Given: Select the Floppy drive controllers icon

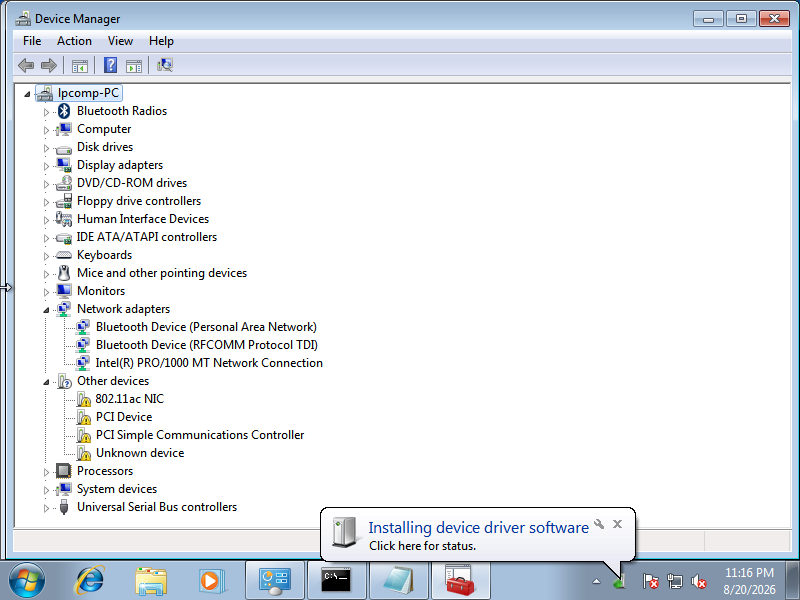Looking at the screenshot, I should click(64, 201).
